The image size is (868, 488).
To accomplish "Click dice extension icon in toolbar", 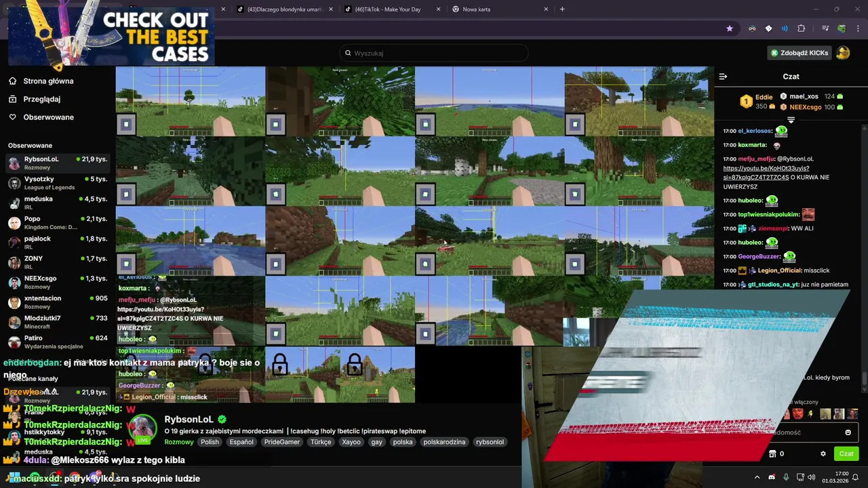I will point(768,28).
